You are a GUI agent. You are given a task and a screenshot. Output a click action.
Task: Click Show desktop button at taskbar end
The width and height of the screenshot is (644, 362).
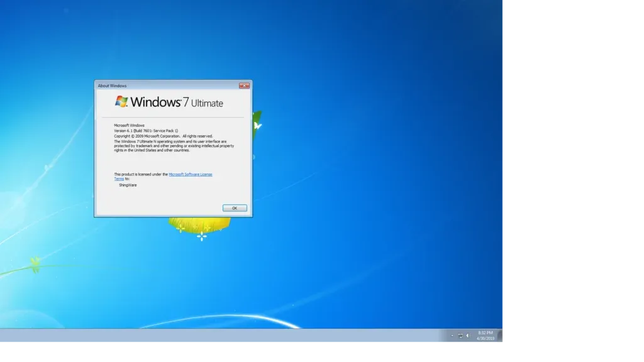(x=500, y=336)
